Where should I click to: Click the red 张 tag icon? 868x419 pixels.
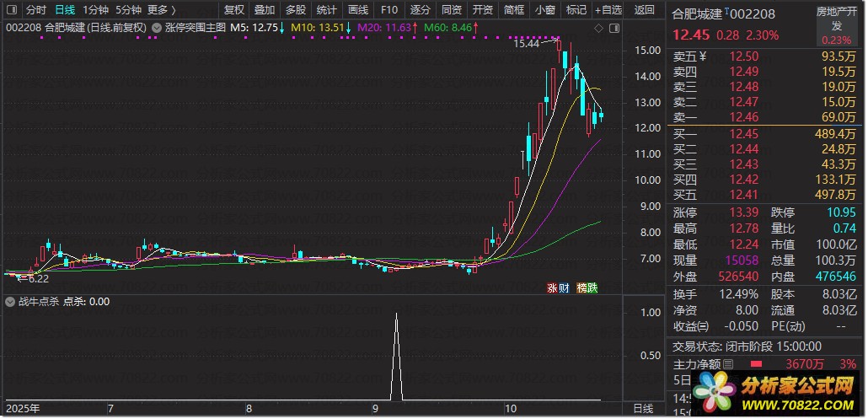click(x=552, y=287)
